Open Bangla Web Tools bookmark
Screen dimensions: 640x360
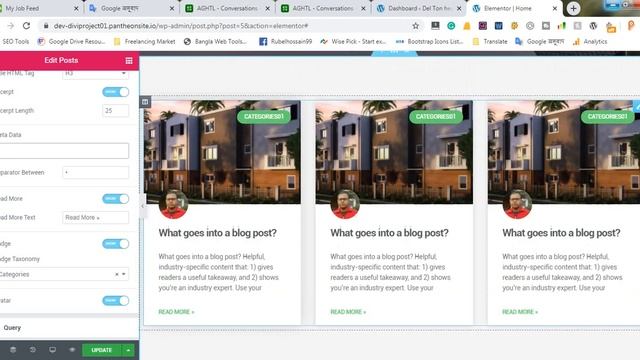coord(216,42)
